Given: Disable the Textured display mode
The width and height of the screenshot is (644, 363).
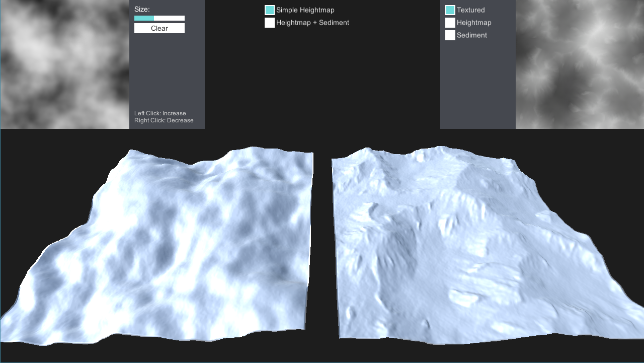Looking at the screenshot, I should click(449, 10).
